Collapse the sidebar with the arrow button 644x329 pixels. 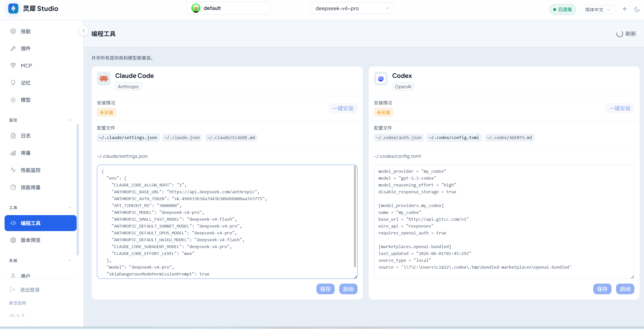83,31
